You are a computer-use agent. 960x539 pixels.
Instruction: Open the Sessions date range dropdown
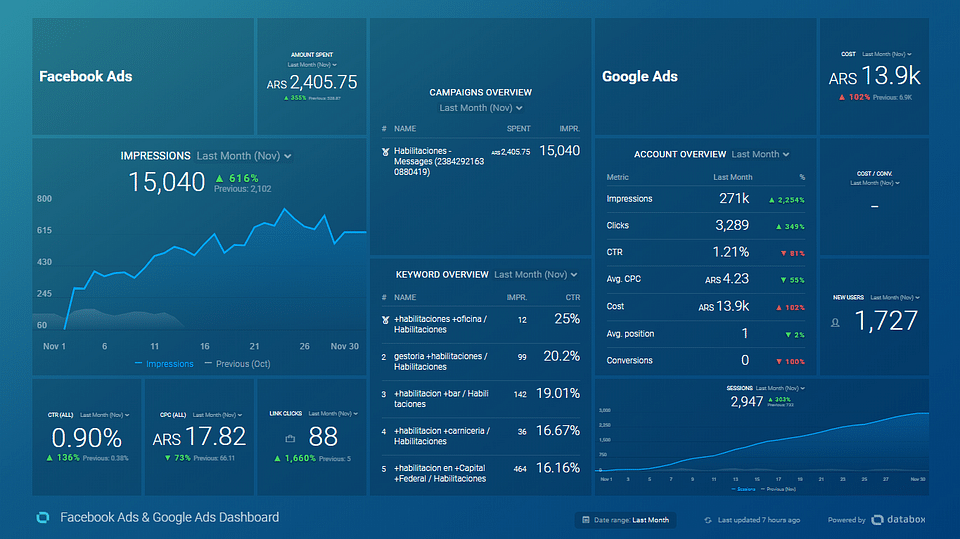780,388
